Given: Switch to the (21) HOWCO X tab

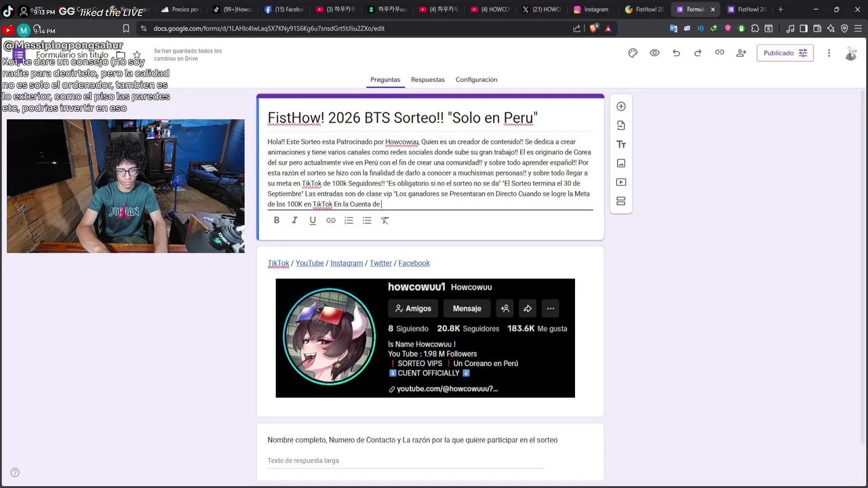Looking at the screenshot, I should 540,9.
